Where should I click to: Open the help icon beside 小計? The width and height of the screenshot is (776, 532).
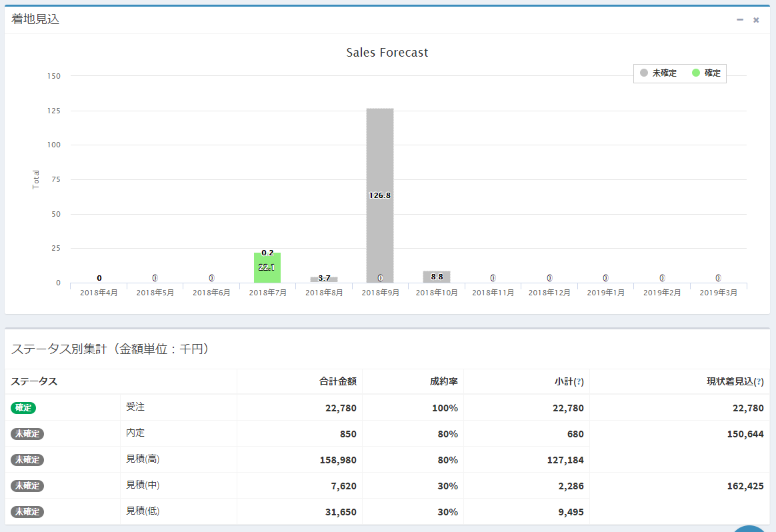pos(579,382)
